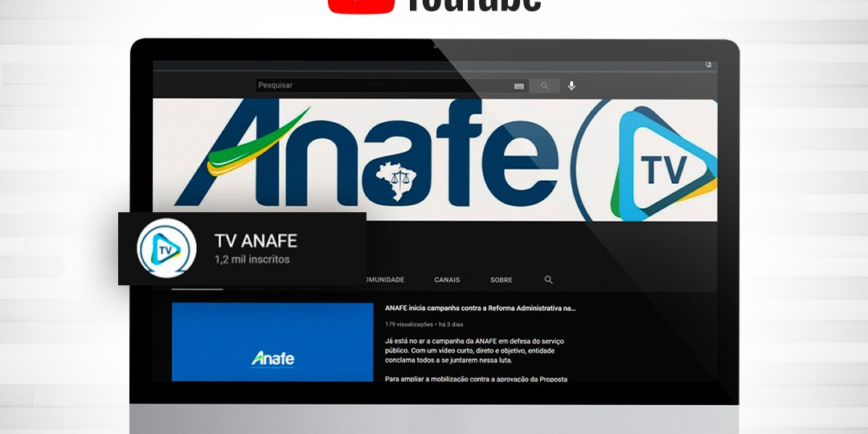Click the search magnifier button beside Pesquisar
This screenshot has height=434, width=868.
point(544,86)
